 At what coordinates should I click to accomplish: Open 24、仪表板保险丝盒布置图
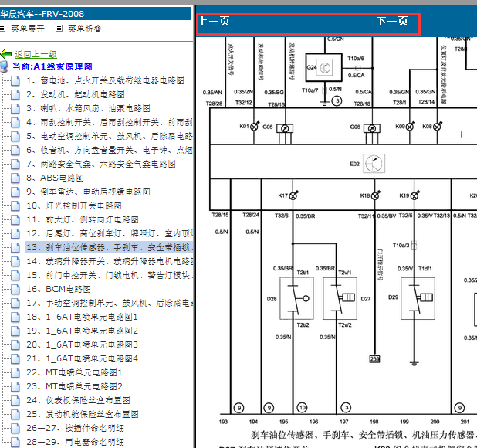79,401
